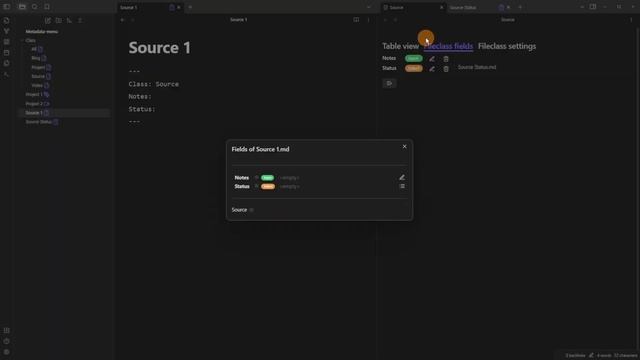Navigate back in right Source pane
This screenshot has width=640, height=360.
tap(385, 20)
